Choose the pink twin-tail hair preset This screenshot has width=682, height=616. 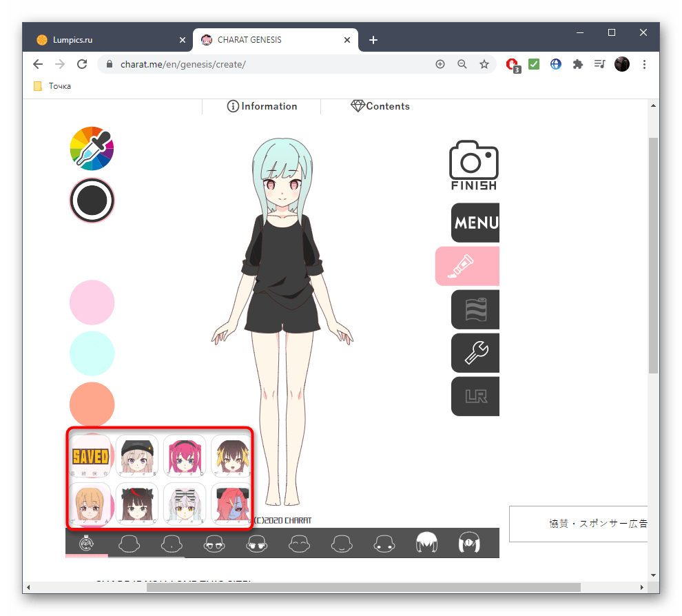(184, 456)
